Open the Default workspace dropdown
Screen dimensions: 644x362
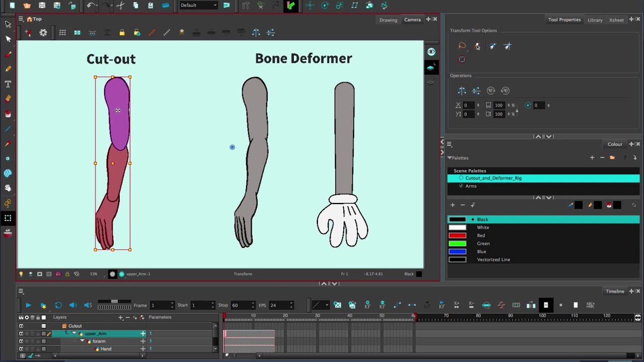click(199, 6)
